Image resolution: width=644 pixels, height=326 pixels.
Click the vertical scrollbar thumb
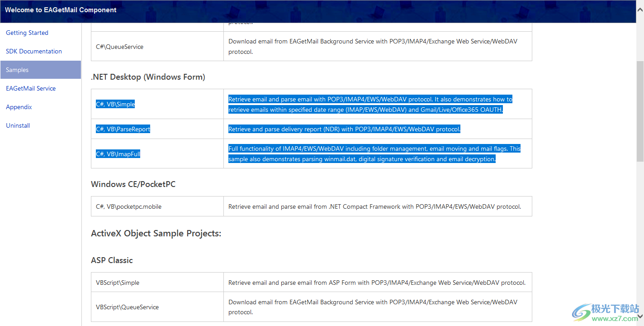(640, 111)
